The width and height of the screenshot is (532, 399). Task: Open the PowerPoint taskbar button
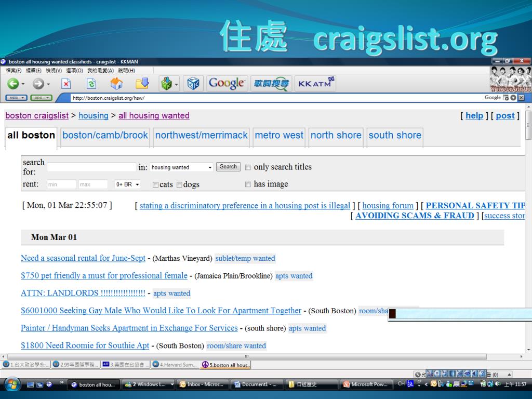pos(367,384)
